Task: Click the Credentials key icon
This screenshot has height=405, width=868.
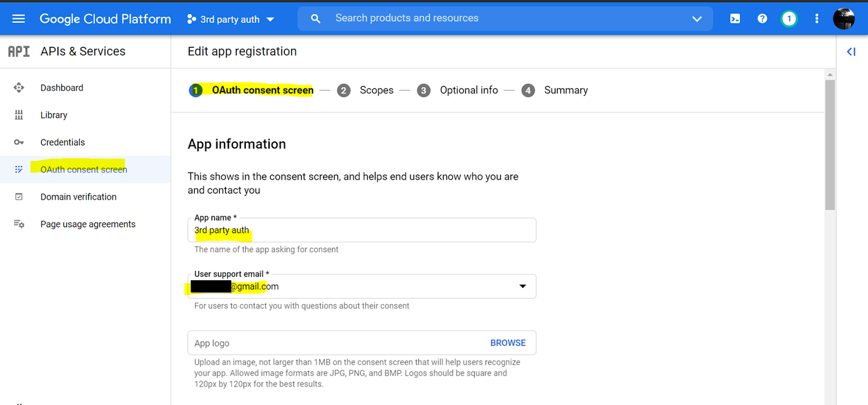Action: click(19, 142)
